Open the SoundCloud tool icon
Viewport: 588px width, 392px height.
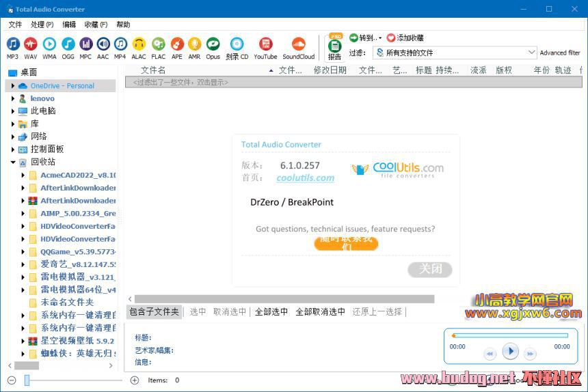click(x=299, y=48)
